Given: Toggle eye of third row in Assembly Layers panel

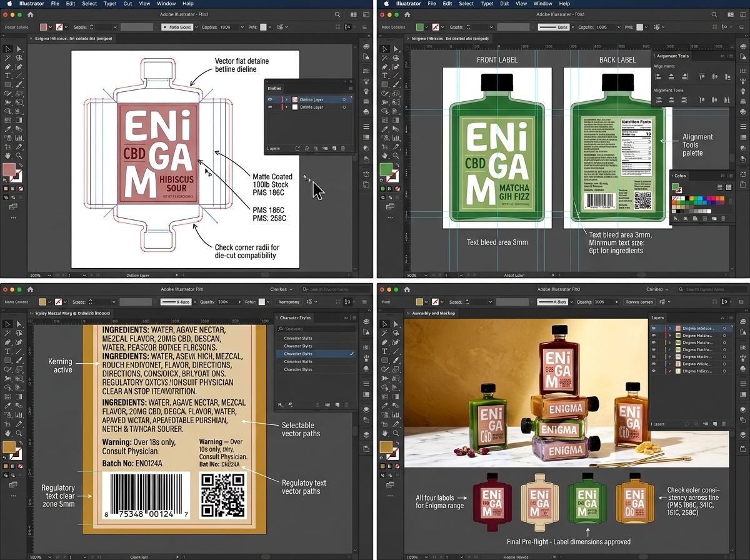Looking at the screenshot, I should [654, 343].
